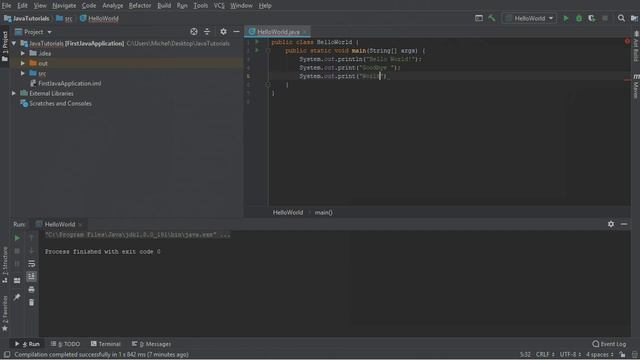
Task: Toggle soft-wrap in Run console
Action: click(x=31, y=264)
